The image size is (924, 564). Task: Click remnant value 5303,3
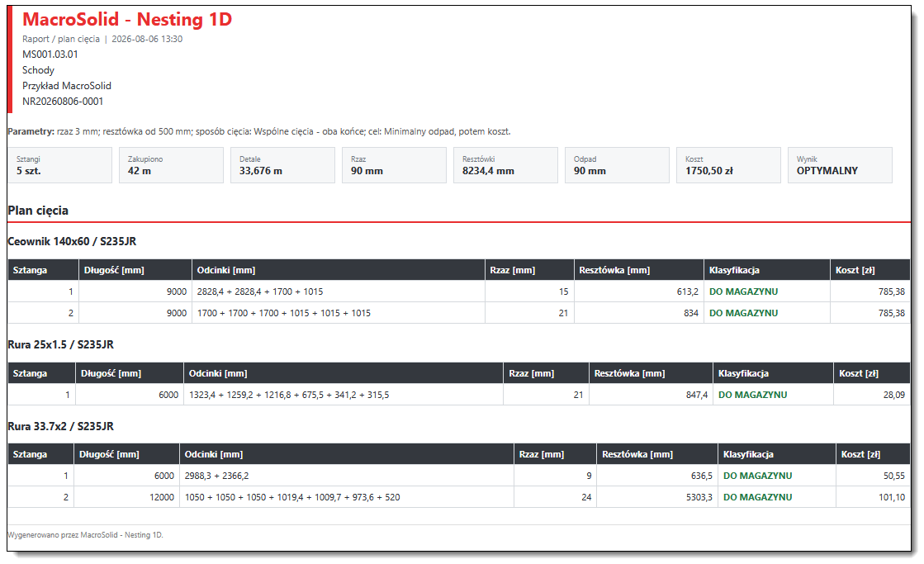pyautogui.click(x=699, y=497)
